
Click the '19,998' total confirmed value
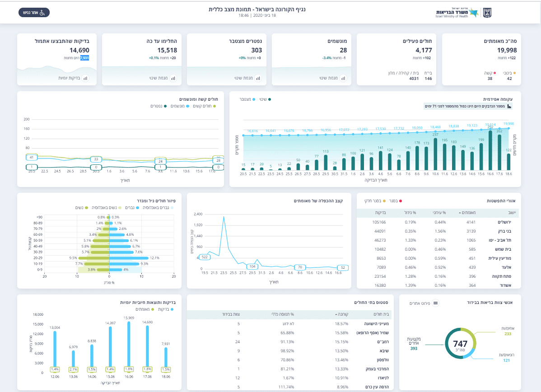click(x=507, y=51)
